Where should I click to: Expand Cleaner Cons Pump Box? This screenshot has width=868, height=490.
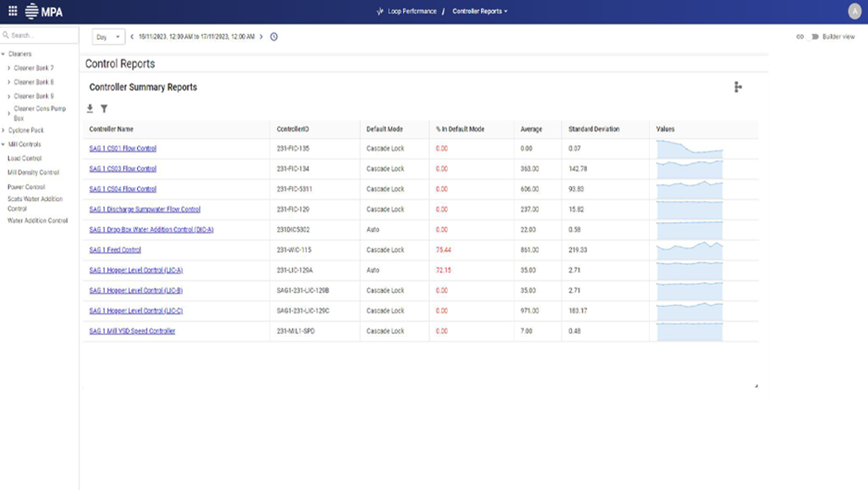click(9, 113)
